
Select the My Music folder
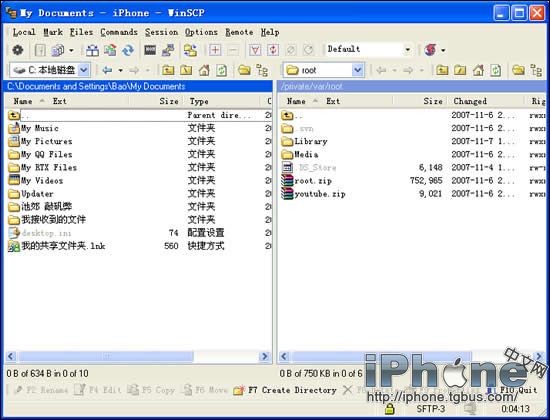(34, 128)
